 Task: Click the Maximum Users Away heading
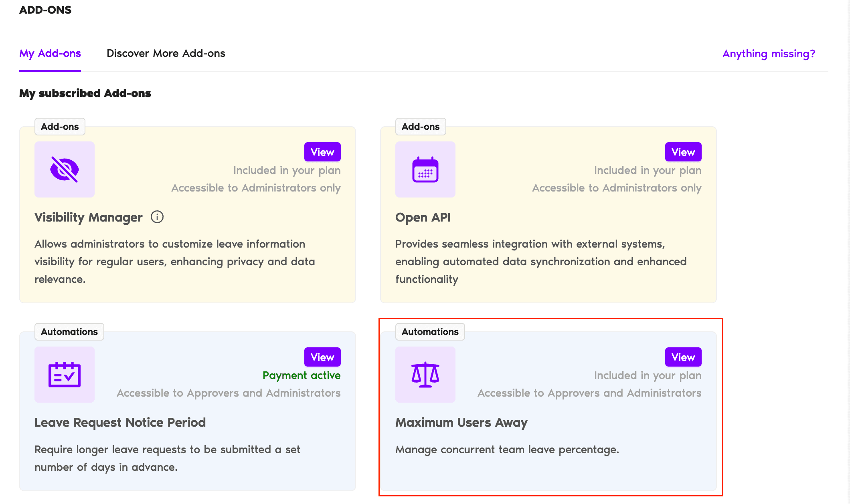click(x=461, y=422)
